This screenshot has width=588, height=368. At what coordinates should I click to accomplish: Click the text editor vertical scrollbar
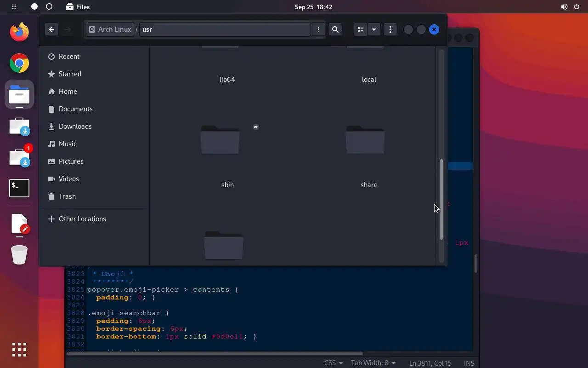pyautogui.click(x=476, y=264)
